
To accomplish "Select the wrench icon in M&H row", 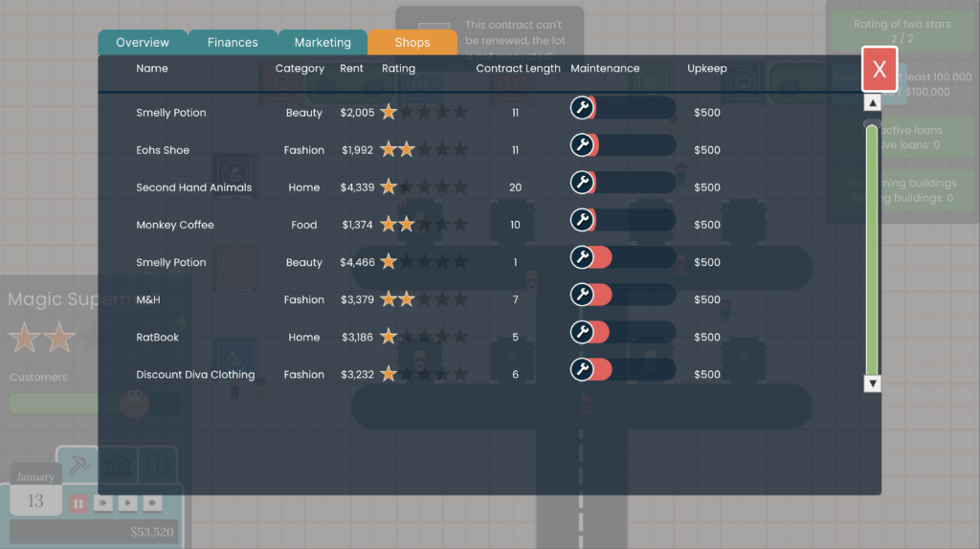I will pyautogui.click(x=582, y=295).
